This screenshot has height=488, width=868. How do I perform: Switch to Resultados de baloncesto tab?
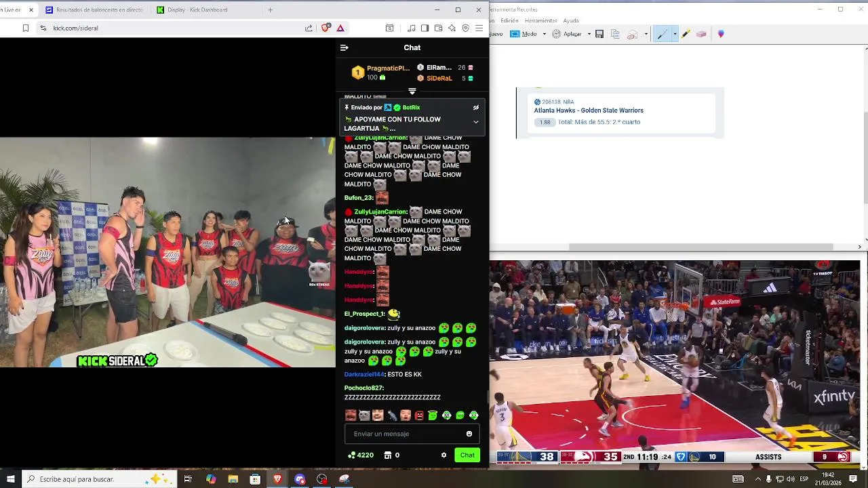tap(95, 9)
